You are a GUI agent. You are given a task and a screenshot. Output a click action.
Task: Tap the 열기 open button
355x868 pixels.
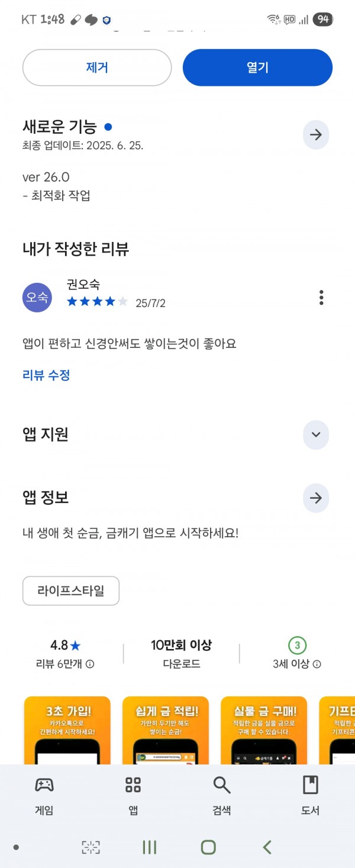[x=257, y=67]
